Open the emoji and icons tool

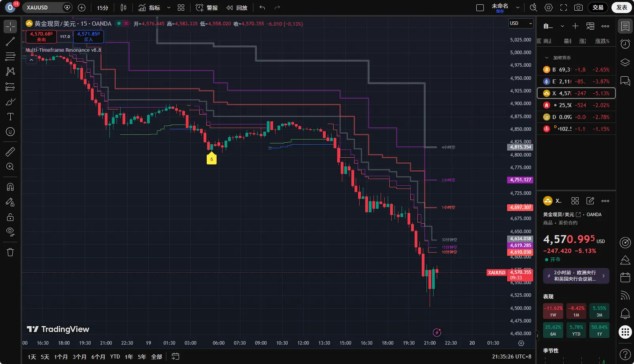pyautogui.click(x=10, y=132)
